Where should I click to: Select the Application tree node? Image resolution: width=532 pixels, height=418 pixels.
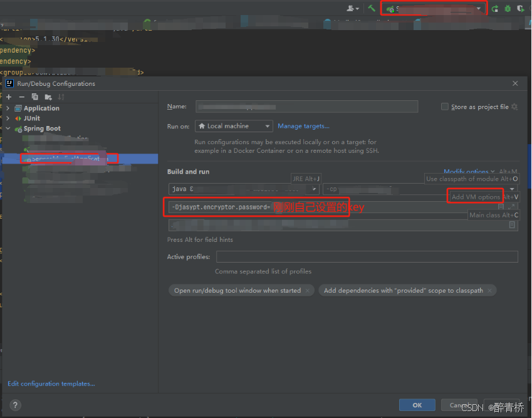(41, 108)
